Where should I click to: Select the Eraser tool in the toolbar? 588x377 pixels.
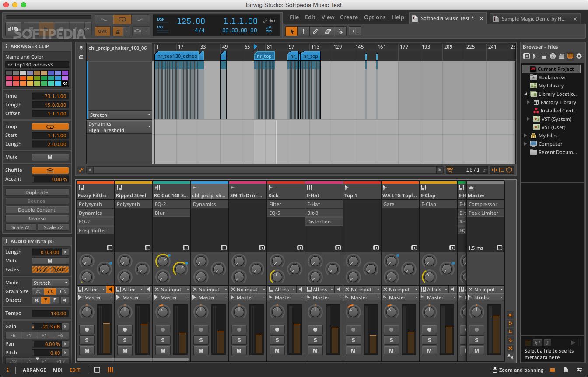click(x=328, y=31)
